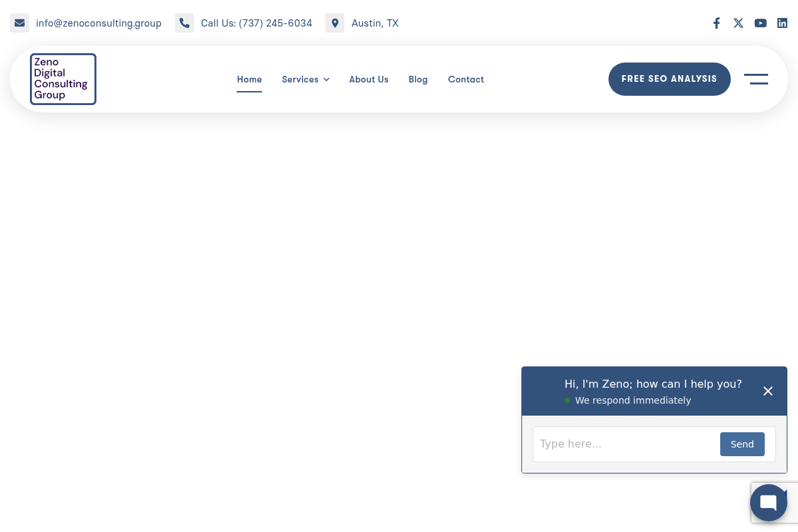Focus the 'Type here...' chat input
This screenshot has height=532, width=798.
[625, 444]
